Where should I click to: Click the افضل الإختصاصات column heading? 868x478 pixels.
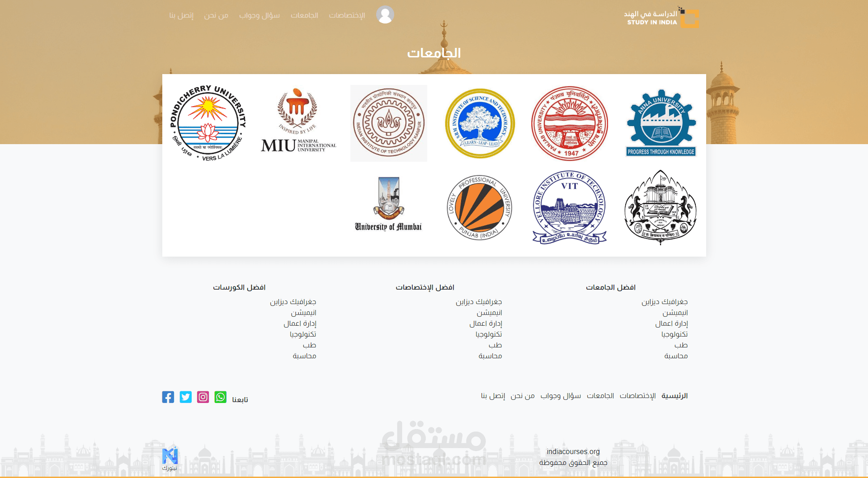(x=425, y=287)
